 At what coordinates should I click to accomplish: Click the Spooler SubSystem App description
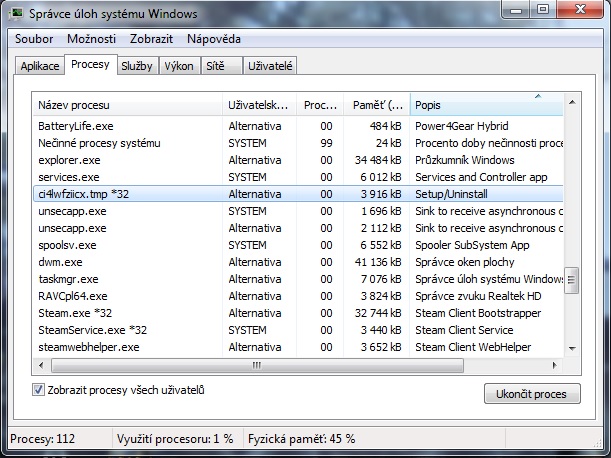(472, 245)
